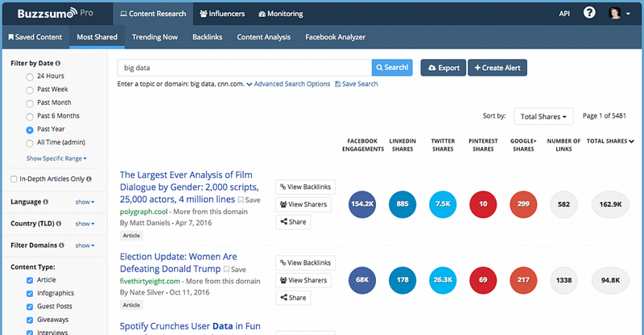The image size is (644, 335).
Task: Click the Country (TLD) info icon
Action: 59,224
